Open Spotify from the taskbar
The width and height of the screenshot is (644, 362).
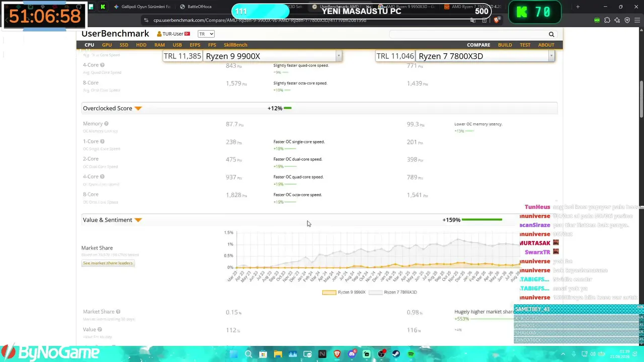coord(411,354)
